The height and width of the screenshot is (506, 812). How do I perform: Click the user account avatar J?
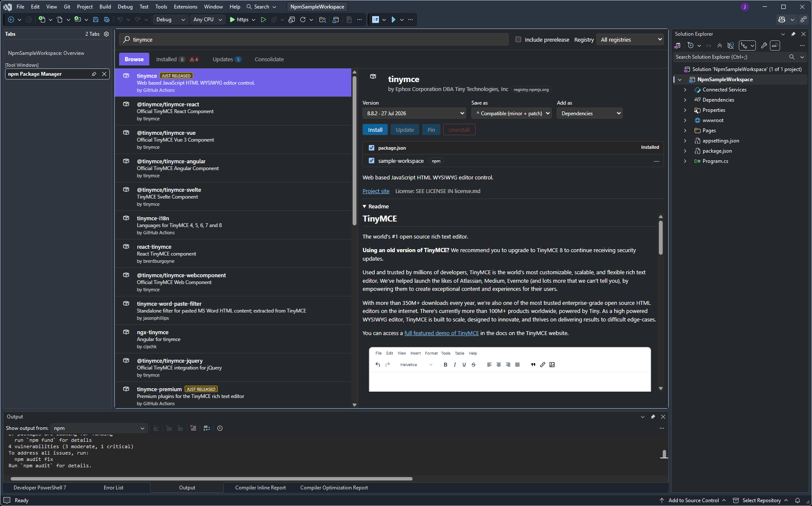[745, 7]
